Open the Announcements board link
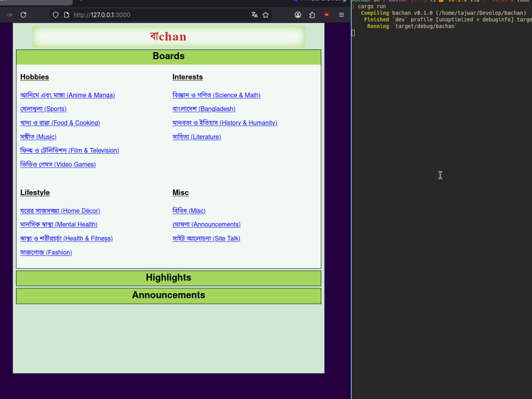The image size is (532, 399). (x=206, y=225)
